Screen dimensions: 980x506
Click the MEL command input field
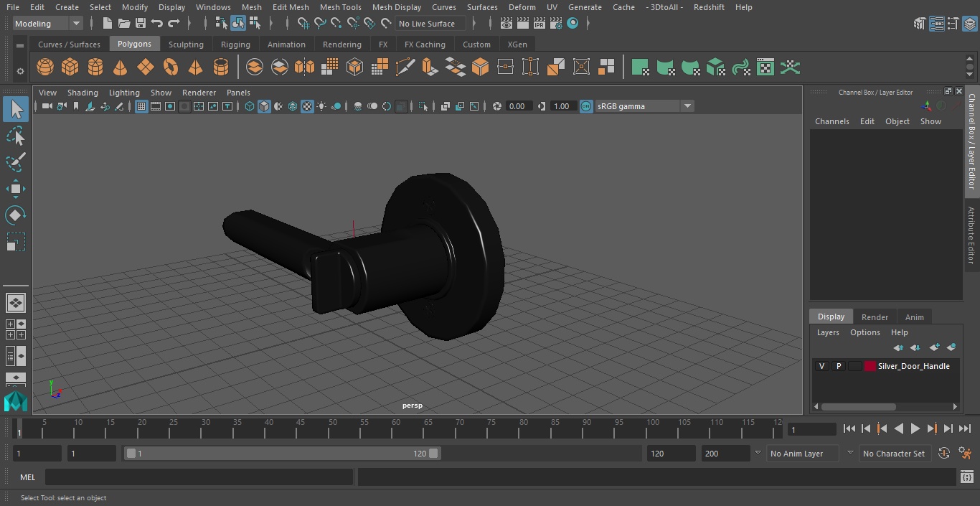coord(199,477)
